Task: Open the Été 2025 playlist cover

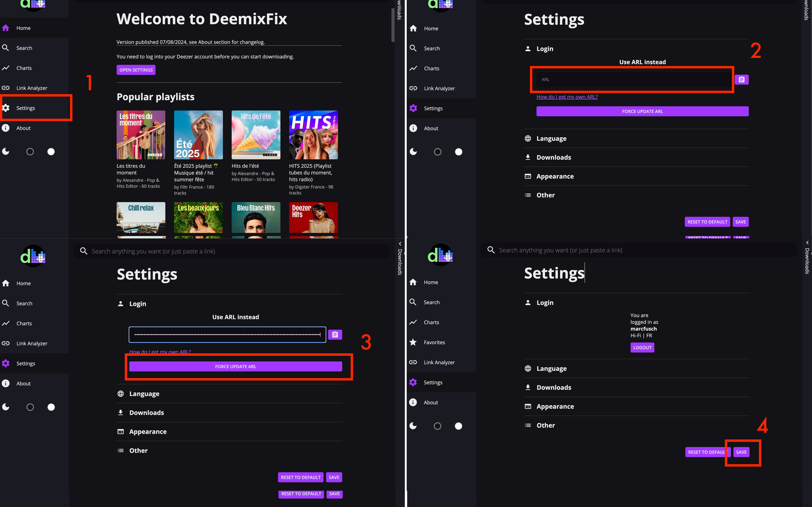Action: (x=198, y=135)
